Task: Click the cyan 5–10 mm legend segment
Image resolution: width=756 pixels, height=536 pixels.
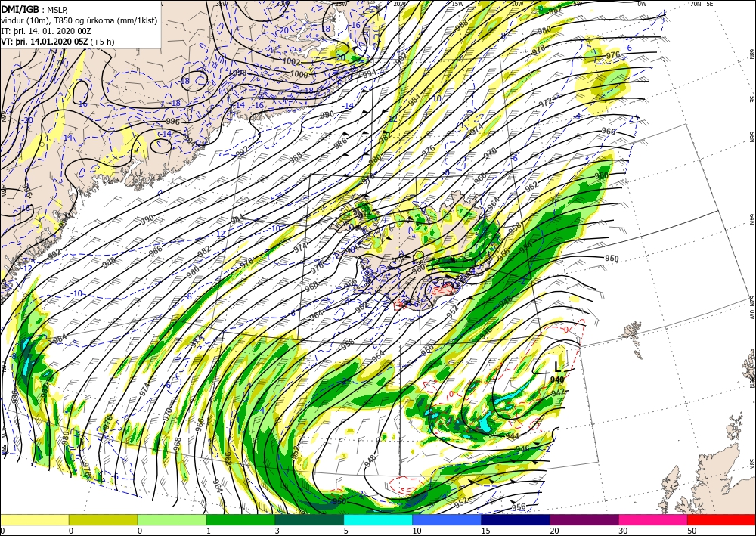Action: pyautogui.click(x=378, y=519)
